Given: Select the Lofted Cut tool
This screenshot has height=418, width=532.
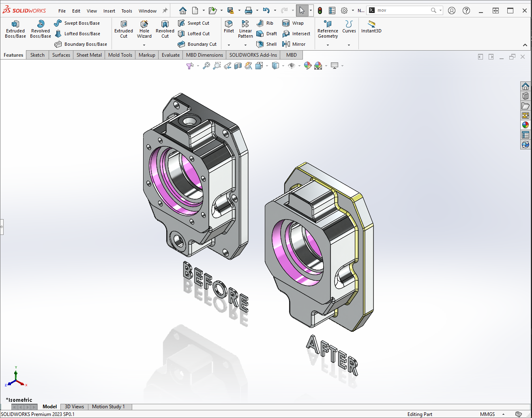Looking at the screenshot, I should coord(193,34).
